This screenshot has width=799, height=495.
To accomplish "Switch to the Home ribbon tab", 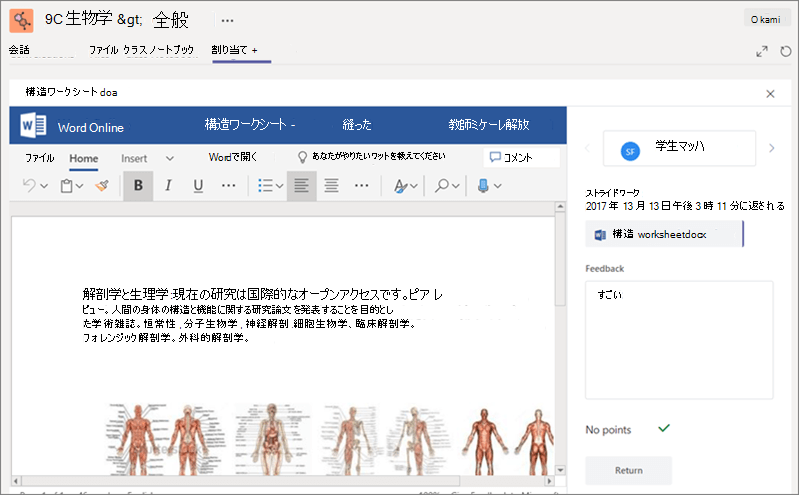I will 84,159.
